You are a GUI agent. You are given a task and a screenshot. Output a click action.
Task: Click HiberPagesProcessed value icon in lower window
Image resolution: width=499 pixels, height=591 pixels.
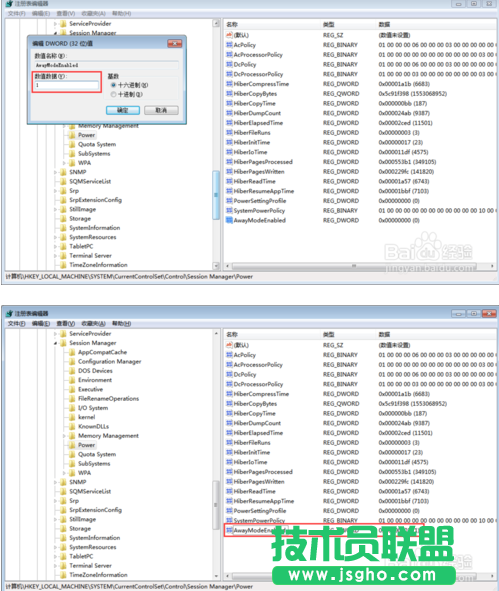[229, 472]
